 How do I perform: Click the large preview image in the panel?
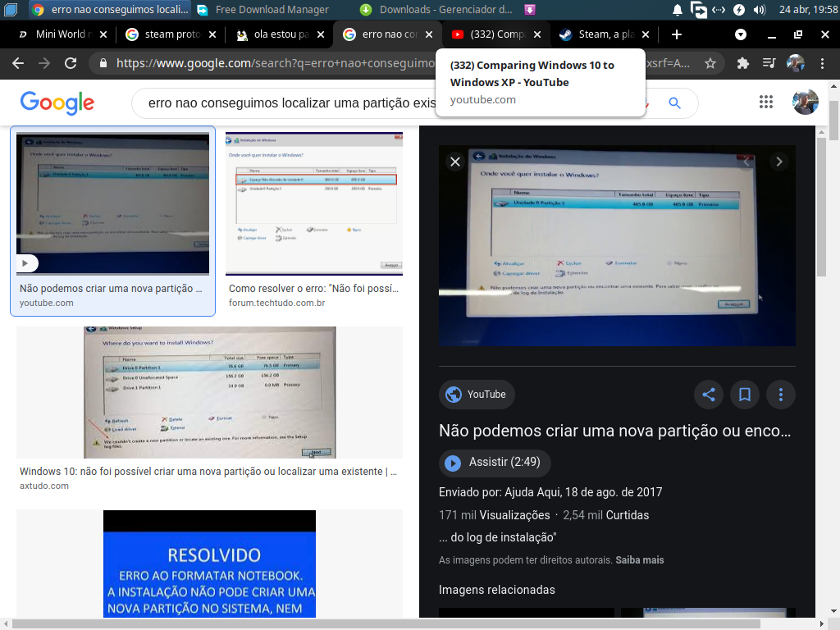click(617, 246)
